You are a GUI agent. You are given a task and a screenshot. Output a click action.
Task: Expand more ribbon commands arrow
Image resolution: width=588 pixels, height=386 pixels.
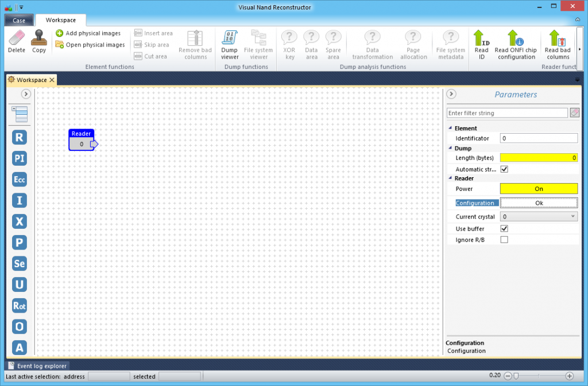580,49
